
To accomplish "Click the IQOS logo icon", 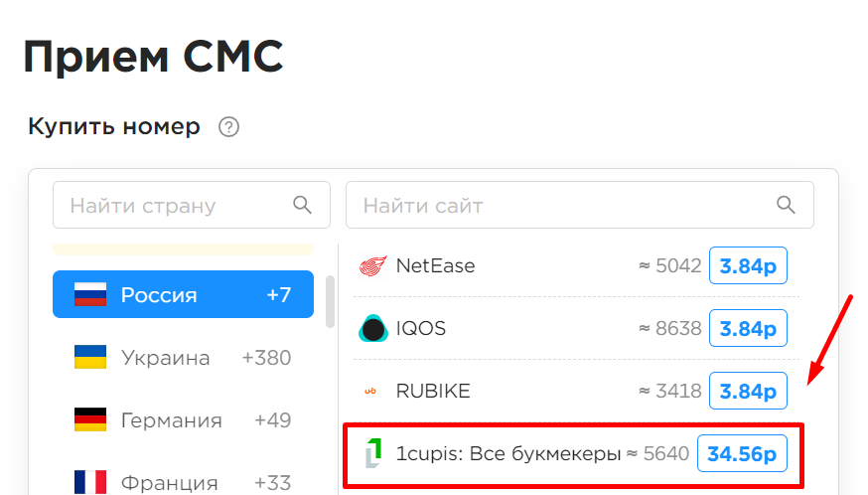I will tap(372, 328).
